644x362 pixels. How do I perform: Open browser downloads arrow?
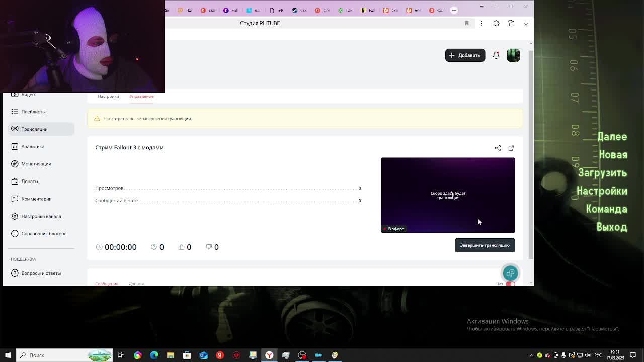click(x=526, y=23)
